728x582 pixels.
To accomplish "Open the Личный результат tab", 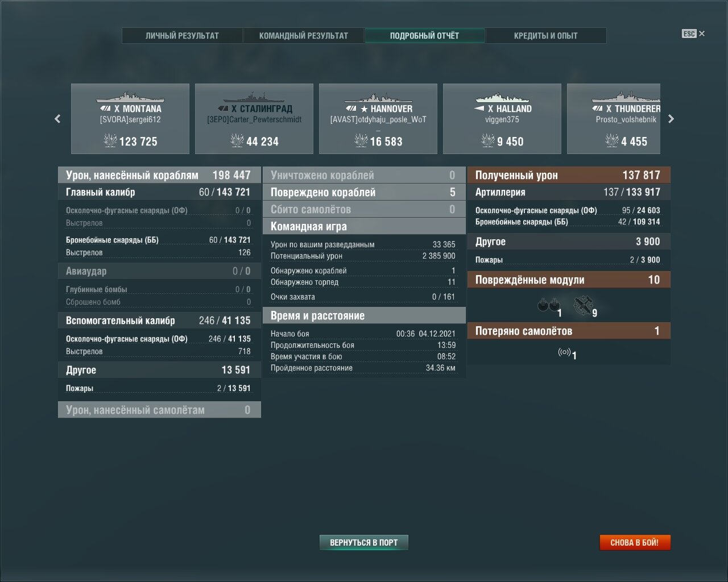I will click(x=182, y=35).
